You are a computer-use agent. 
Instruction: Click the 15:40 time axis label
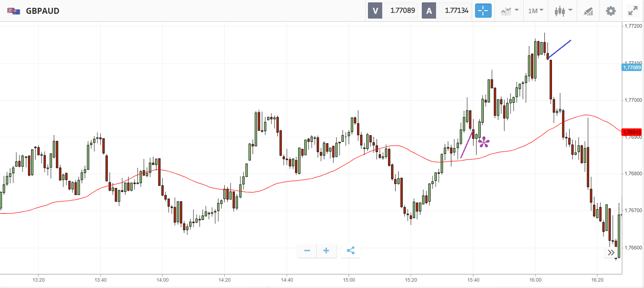click(x=474, y=280)
